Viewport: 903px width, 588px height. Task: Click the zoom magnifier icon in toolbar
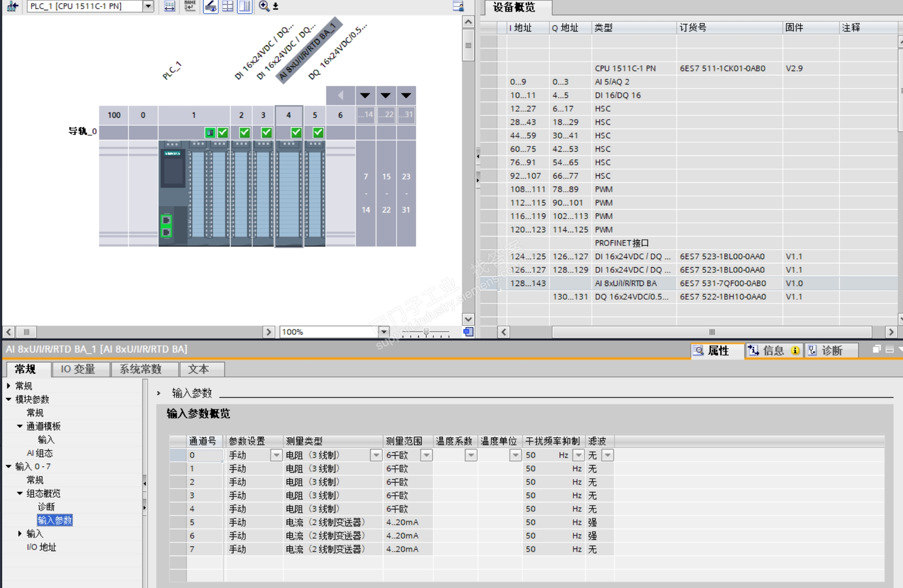264,6
